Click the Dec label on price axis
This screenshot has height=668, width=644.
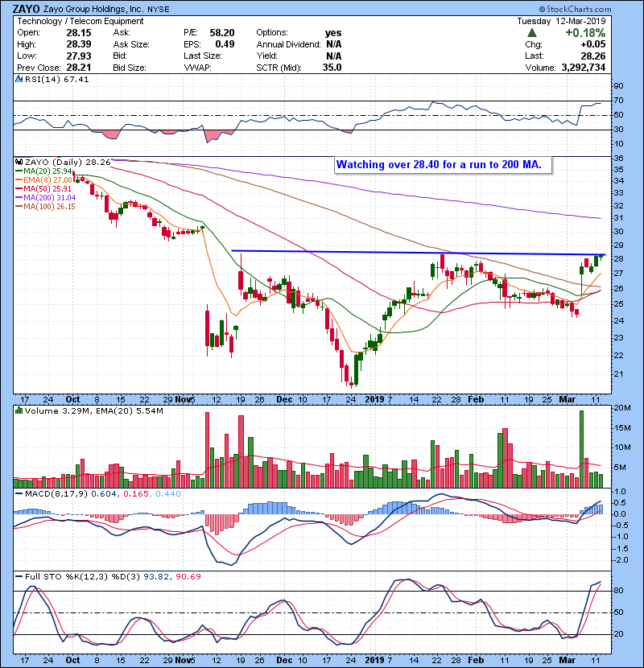pyautogui.click(x=284, y=400)
